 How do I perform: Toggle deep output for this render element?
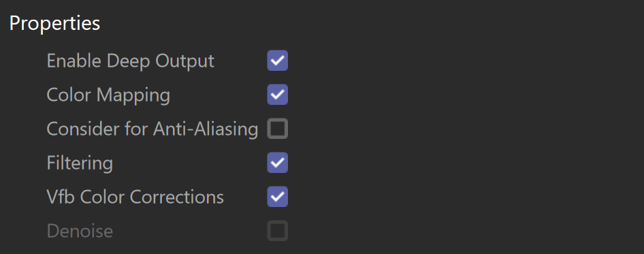pyautogui.click(x=278, y=61)
